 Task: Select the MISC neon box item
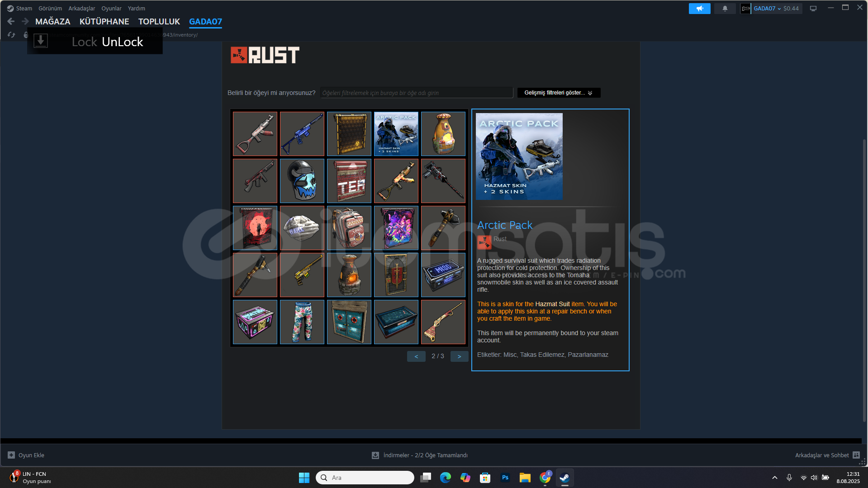443,275
